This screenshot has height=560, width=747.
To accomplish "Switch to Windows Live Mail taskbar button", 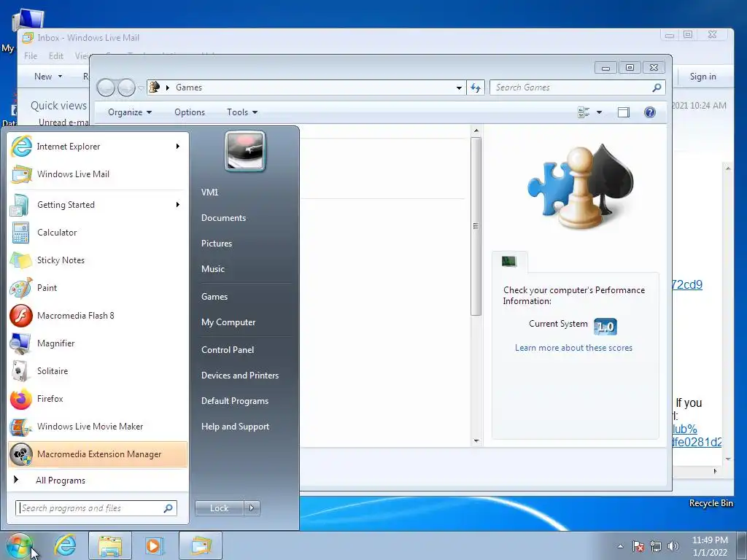I will pyautogui.click(x=201, y=545).
